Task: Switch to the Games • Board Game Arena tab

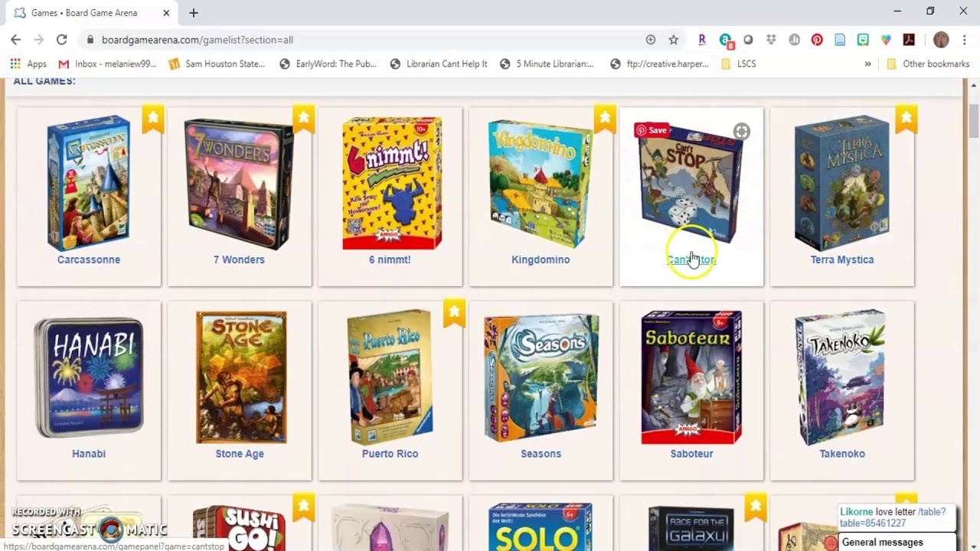Action: coord(84,13)
